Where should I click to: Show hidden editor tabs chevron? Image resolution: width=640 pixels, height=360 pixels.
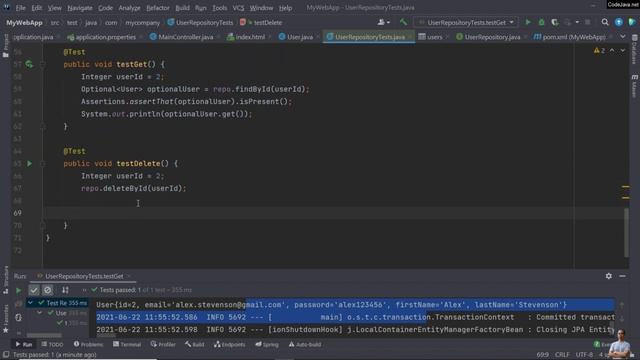click(x=622, y=37)
